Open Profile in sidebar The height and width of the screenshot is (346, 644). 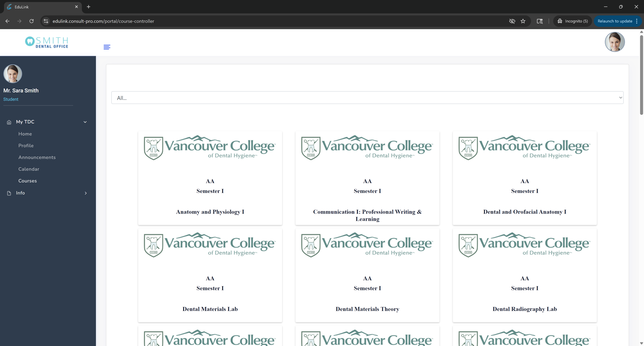pos(26,146)
